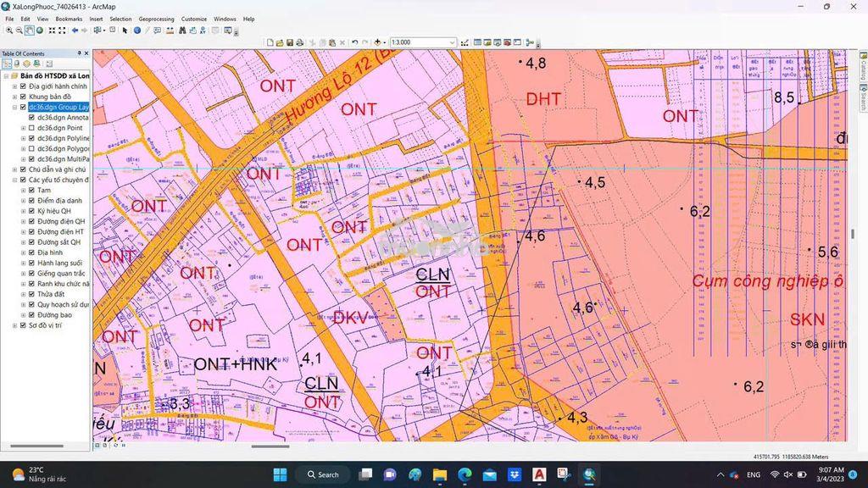868x488 pixels.
Task: Open the Find binoculars tool
Action: [182, 30]
